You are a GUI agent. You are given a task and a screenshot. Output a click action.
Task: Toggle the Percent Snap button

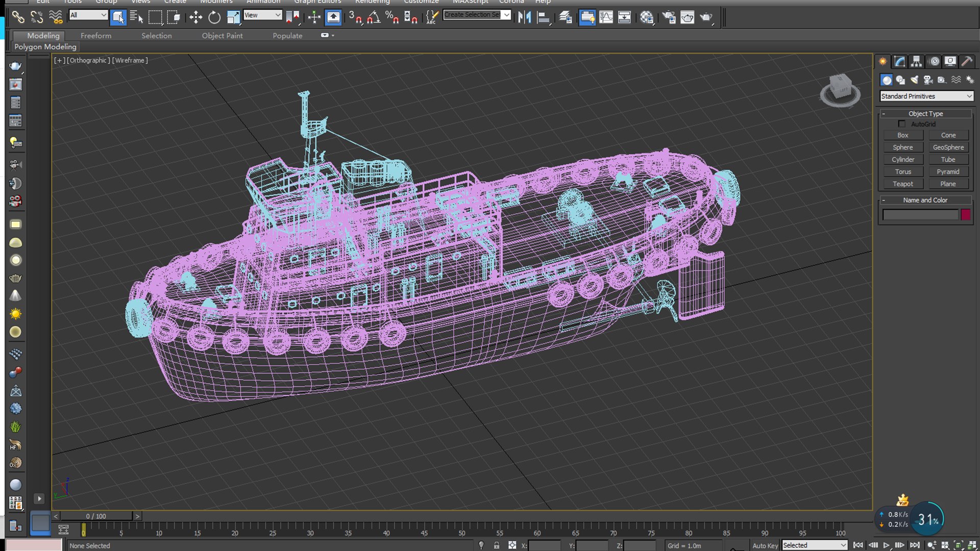tap(391, 17)
